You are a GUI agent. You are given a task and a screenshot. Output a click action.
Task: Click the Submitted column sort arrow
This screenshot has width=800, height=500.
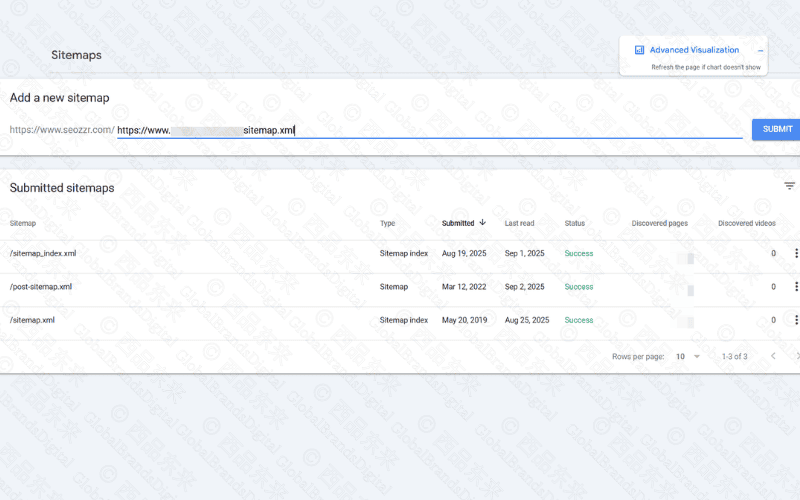(x=483, y=223)
